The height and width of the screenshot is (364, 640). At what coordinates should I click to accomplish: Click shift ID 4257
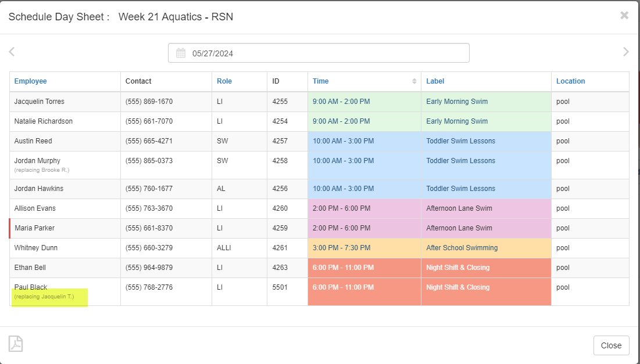280,141
